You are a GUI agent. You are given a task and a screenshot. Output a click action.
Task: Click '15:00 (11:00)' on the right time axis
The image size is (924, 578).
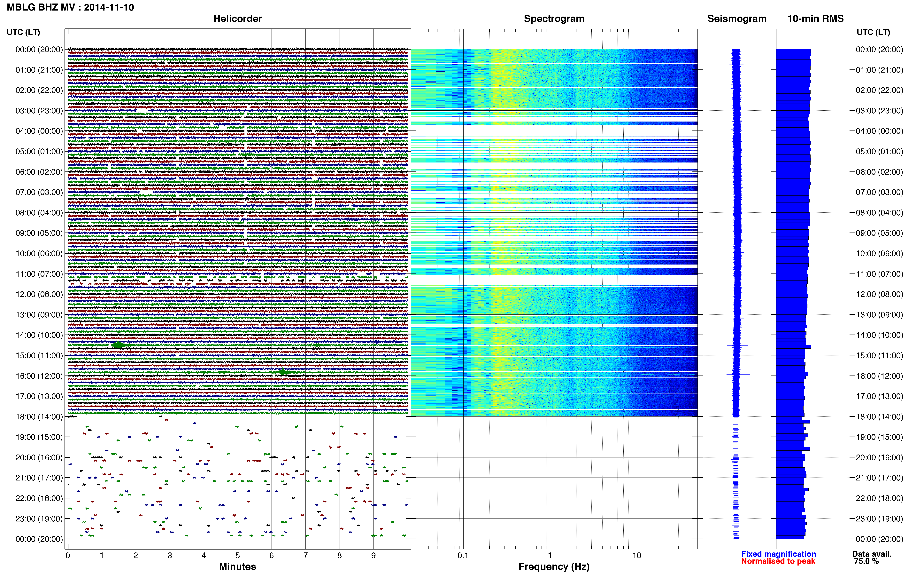point(879,355)
